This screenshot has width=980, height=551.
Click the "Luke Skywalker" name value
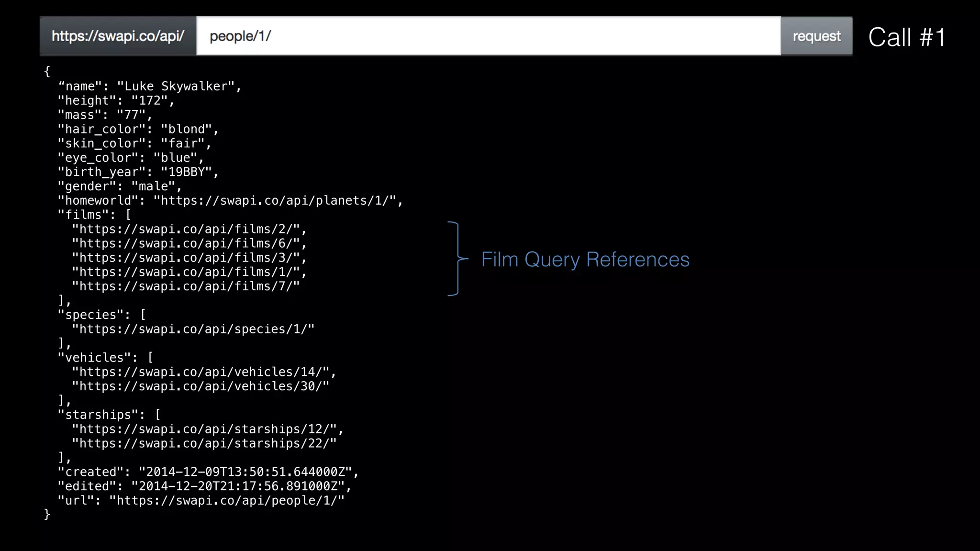pyautogui.click(x=176, y=87)
